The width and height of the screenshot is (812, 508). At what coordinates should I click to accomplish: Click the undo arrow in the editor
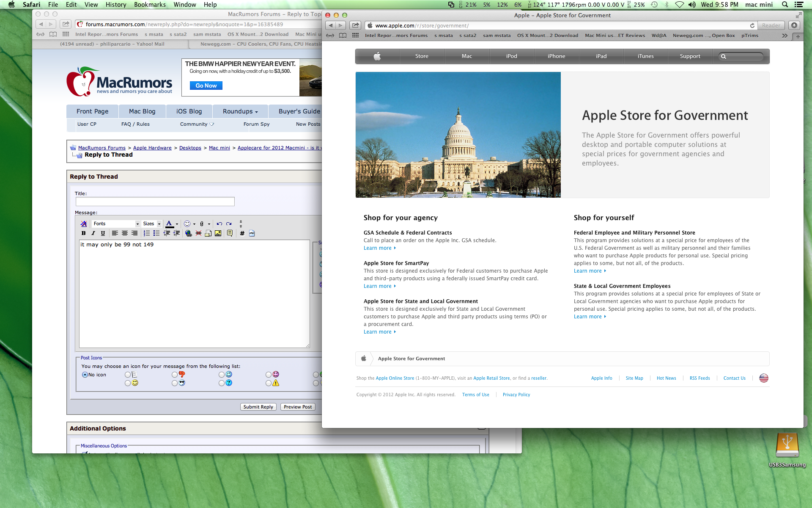point(219,224)
